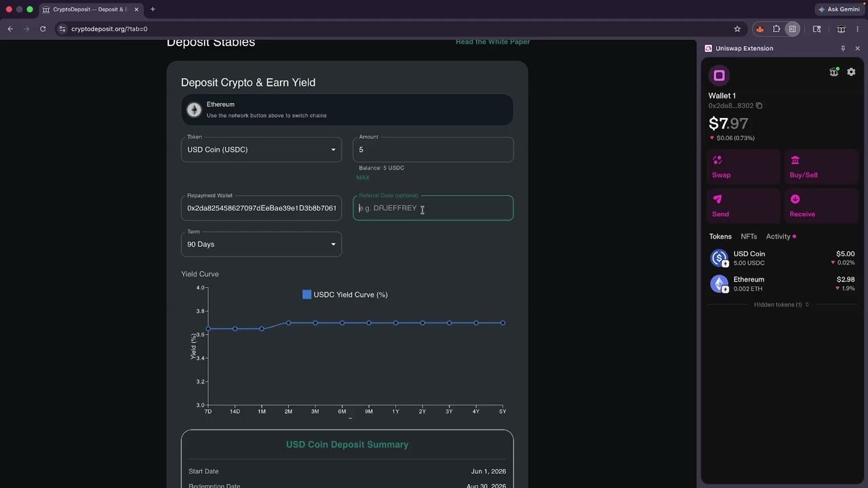Screen dimensions: 868x488
Task: Click the Repayment Wallet address field
Action: (x=261, y=208)
